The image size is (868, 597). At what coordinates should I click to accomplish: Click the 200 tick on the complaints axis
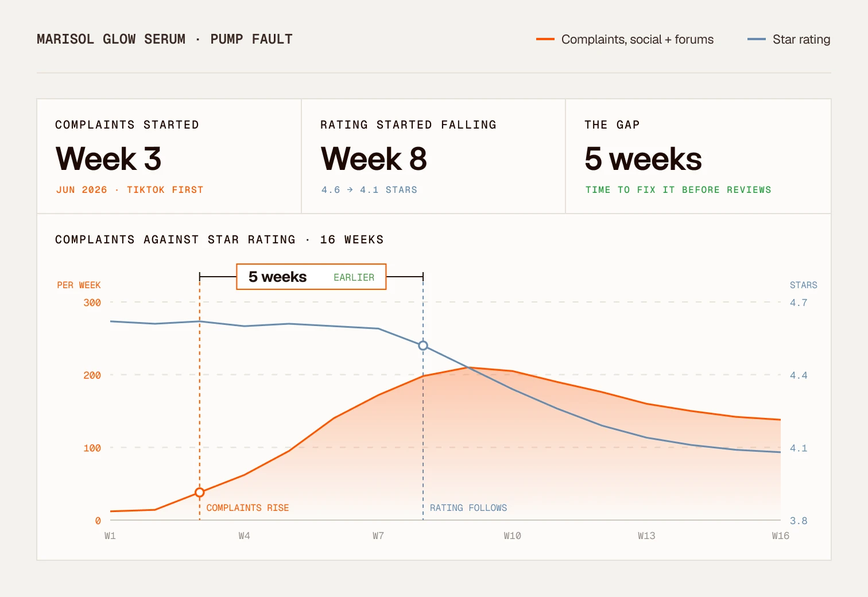click(x=92, y=375)
